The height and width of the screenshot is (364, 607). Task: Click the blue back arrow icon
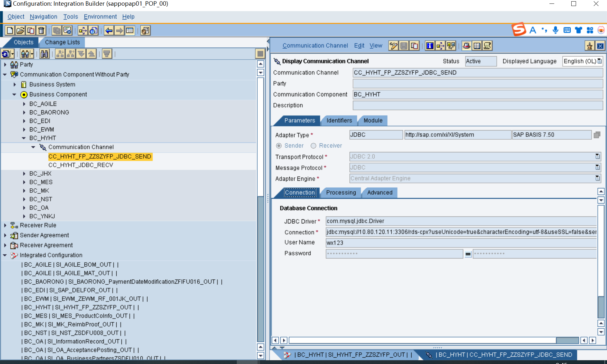109,30
